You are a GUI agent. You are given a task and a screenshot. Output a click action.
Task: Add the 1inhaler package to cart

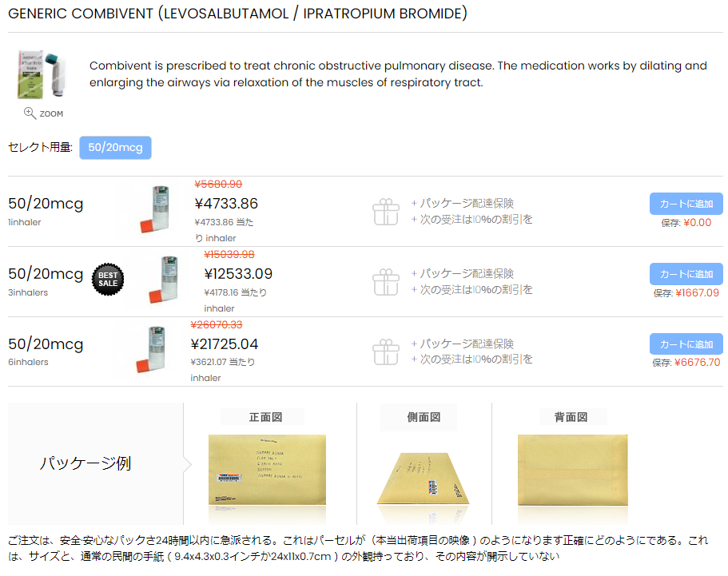(686, 204)
